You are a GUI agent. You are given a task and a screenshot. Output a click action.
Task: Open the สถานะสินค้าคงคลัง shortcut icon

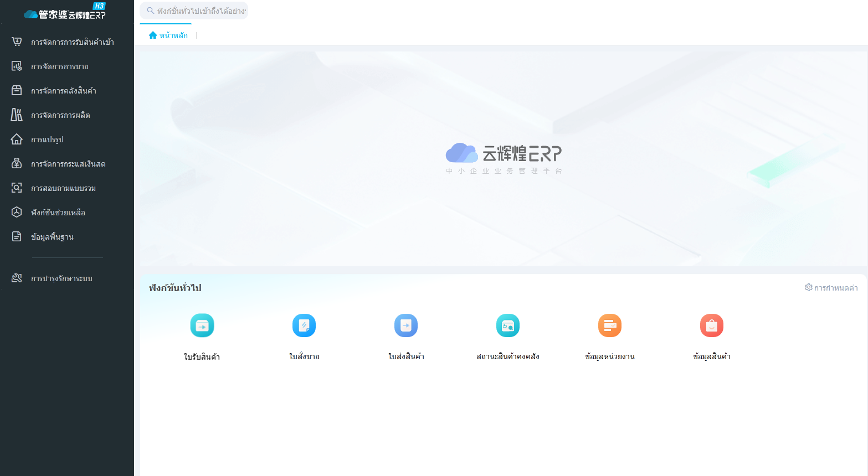(508, 325)
